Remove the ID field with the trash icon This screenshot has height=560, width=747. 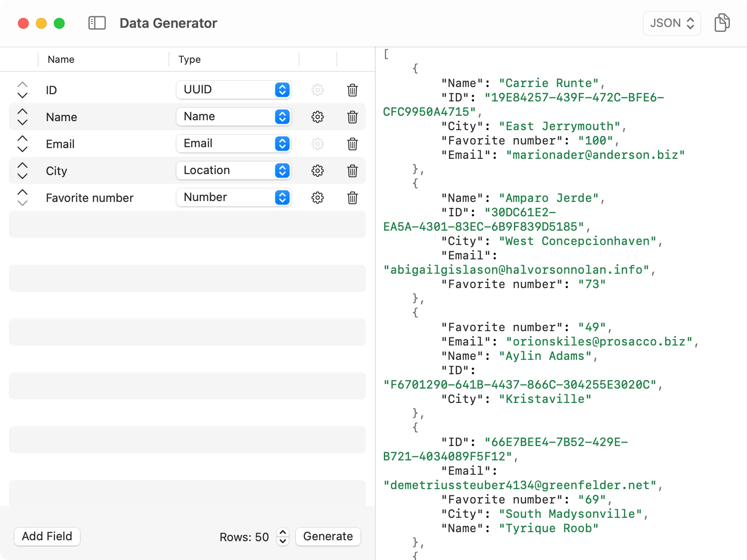point(352,90)
